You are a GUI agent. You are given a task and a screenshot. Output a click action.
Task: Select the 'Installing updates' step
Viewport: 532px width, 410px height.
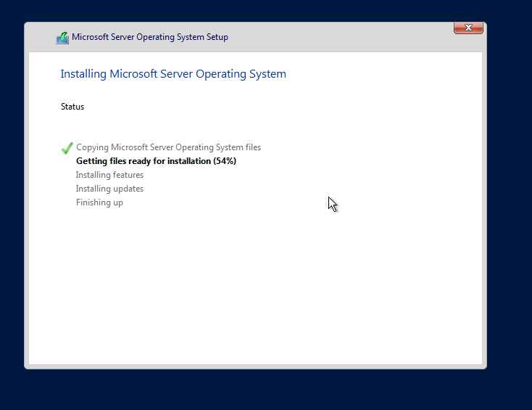[x=109, y=189]
